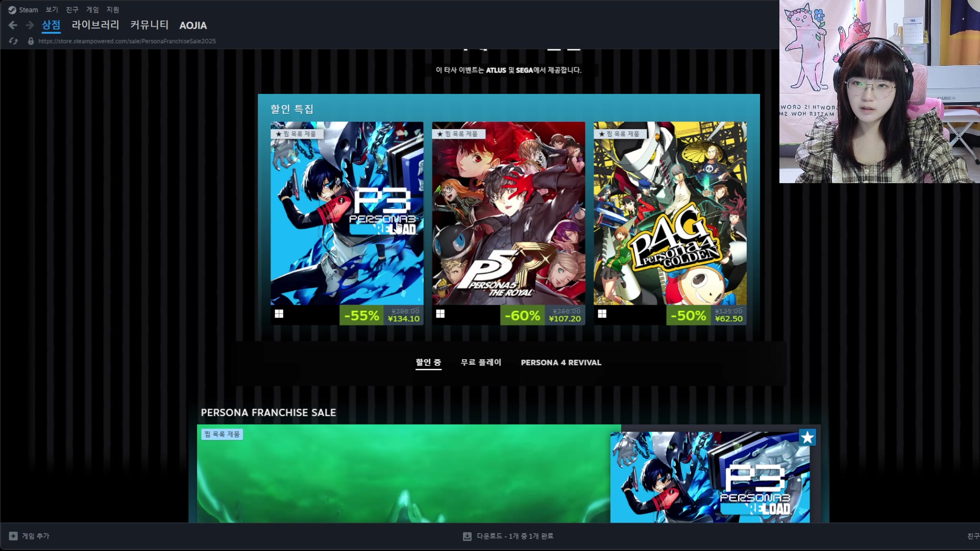
Task: Click 찜 목록 제품 tag on green banner
Action: tap(222, 434)
